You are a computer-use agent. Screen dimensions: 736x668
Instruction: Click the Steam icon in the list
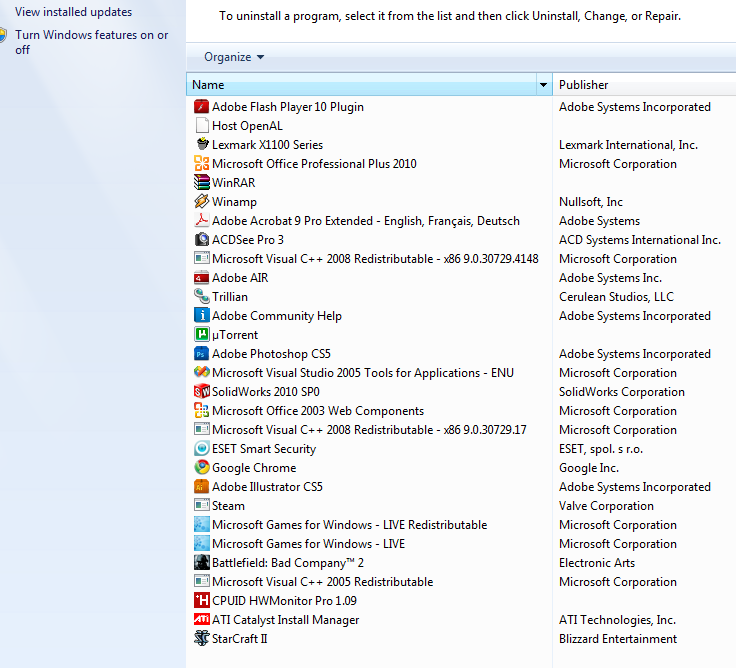(202, 506)
